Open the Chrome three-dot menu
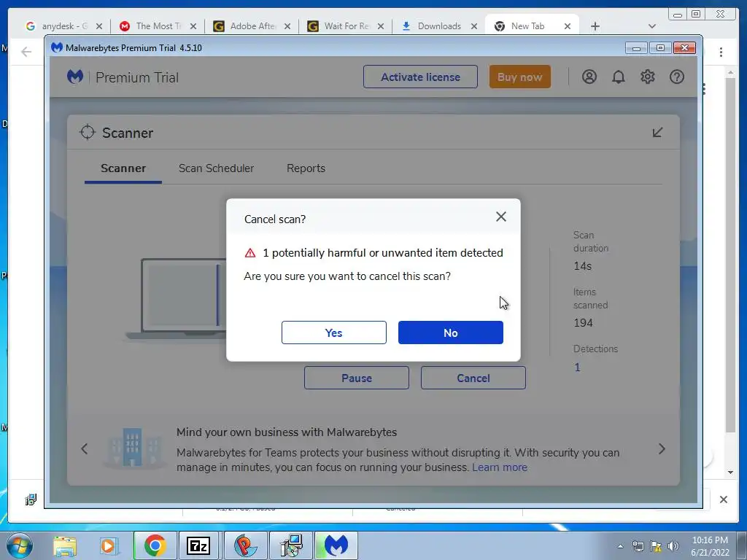 [x=721, y=52]
